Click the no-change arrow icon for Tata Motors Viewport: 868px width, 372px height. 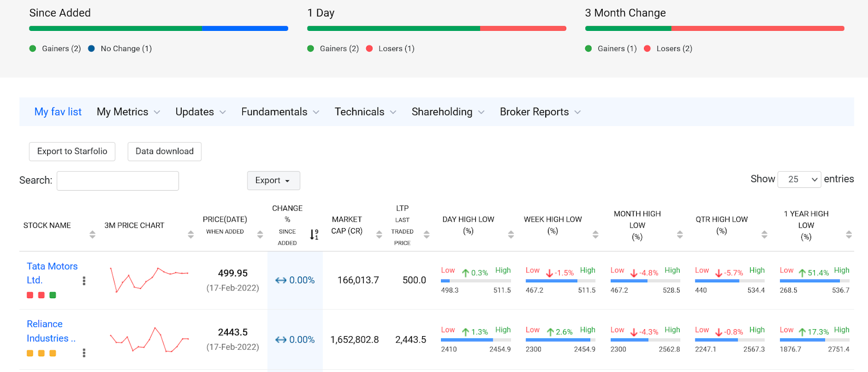280,280
